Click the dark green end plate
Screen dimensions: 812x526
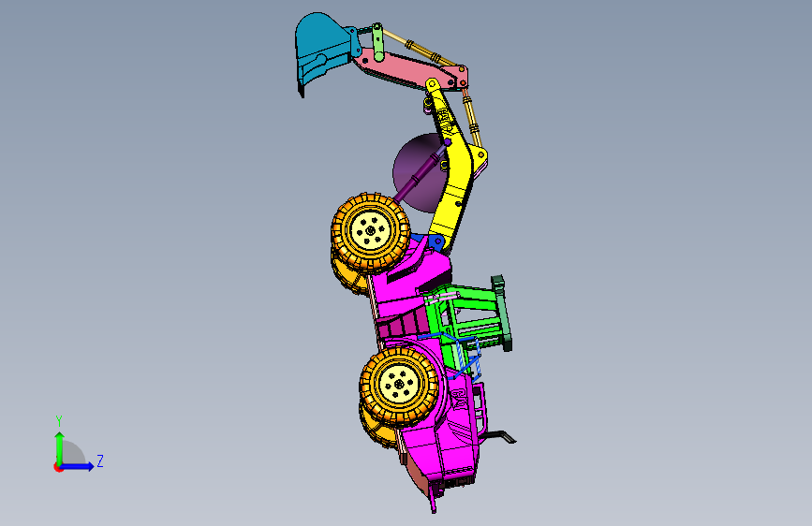point(502,314)
